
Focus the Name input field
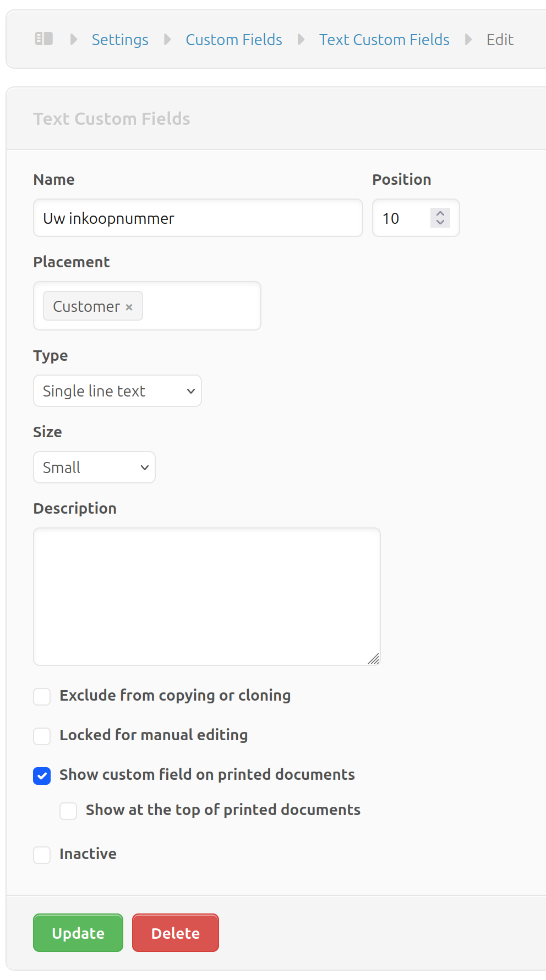coord(198,218)
